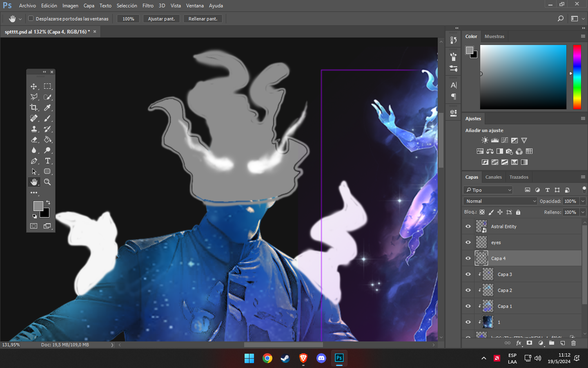Switch to the Trazados tab
This screenshot has height=368, width=588.
[519, 177]
